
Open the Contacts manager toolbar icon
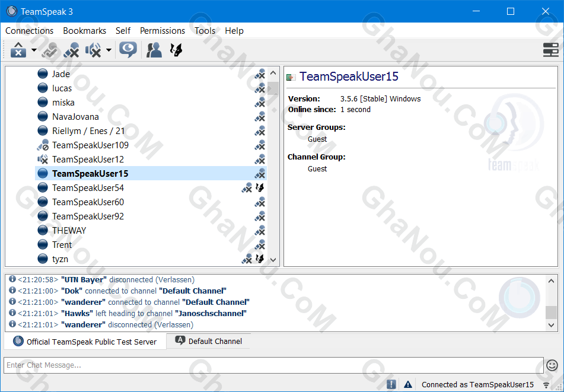point(154,50)
